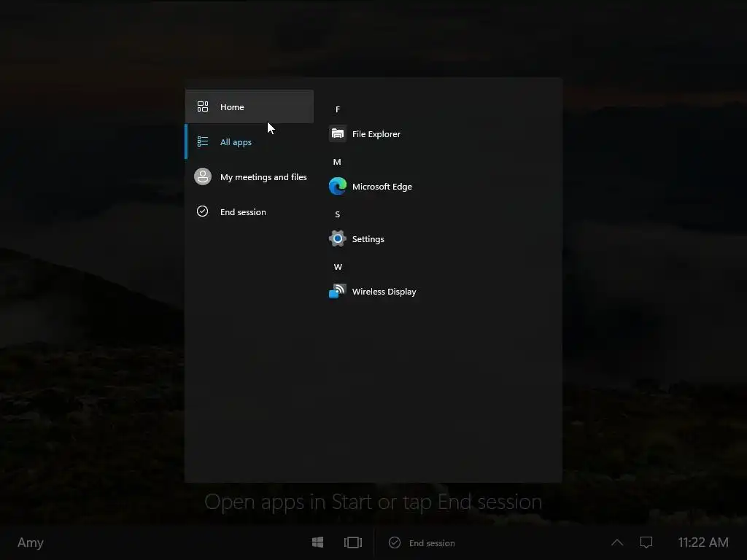Click the taskbar End session checkmark icon
The width and height of the screenshot is (747, 560).
tap(395, 542)
